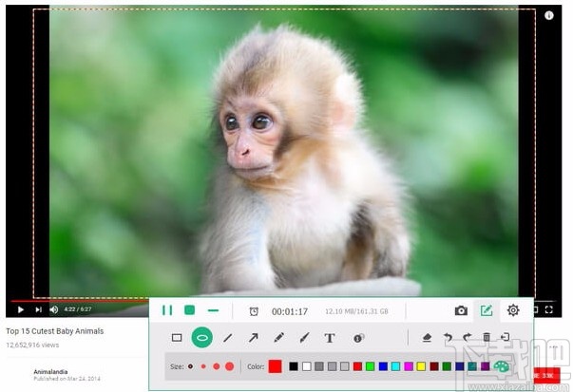
Task: Select the rectangle drawing tool
Action: point(177,338)
